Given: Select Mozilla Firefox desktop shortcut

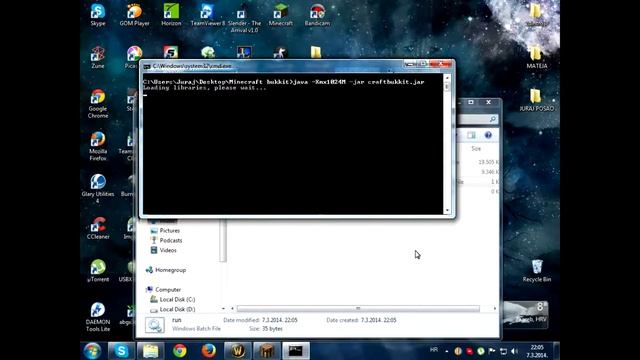Looking at the screenshot, I should (98, 146).
